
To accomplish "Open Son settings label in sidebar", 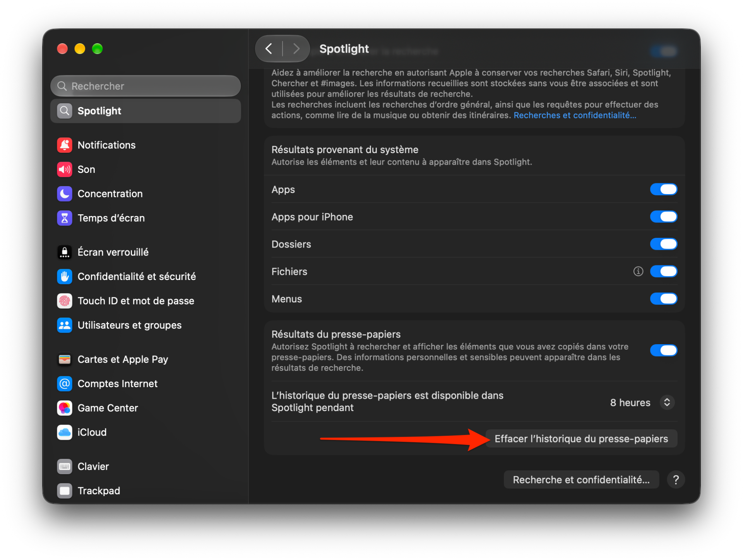I will [86, 169].
